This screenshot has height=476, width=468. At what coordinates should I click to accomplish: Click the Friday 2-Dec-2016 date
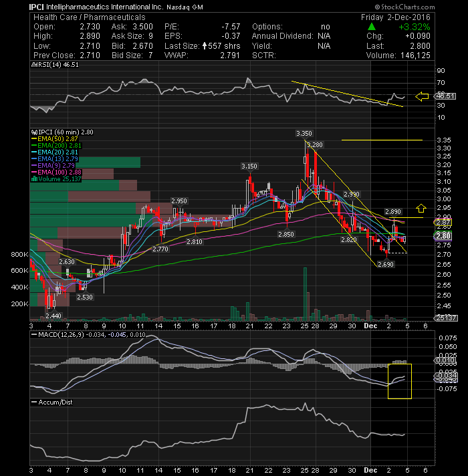tap(396, 17)
